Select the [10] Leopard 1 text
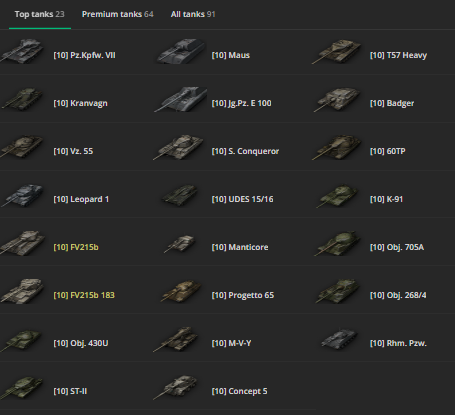The image size is (455, 415). 81,199
